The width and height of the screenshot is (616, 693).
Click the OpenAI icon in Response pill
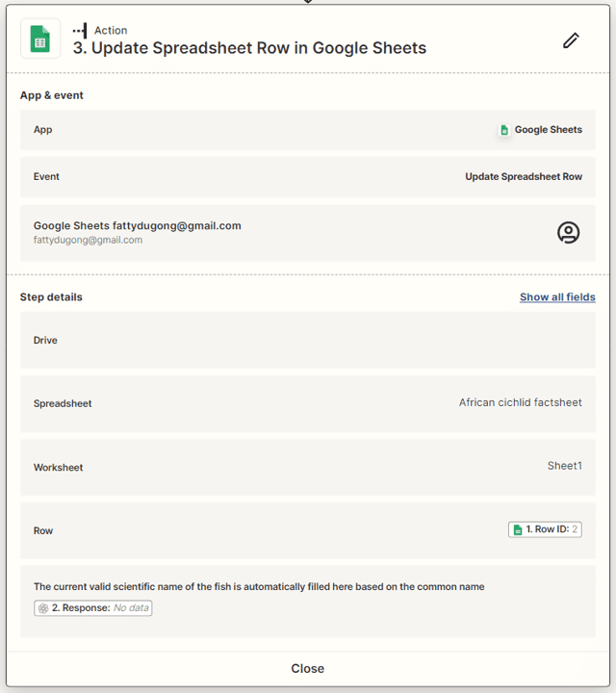pos(43,608)
